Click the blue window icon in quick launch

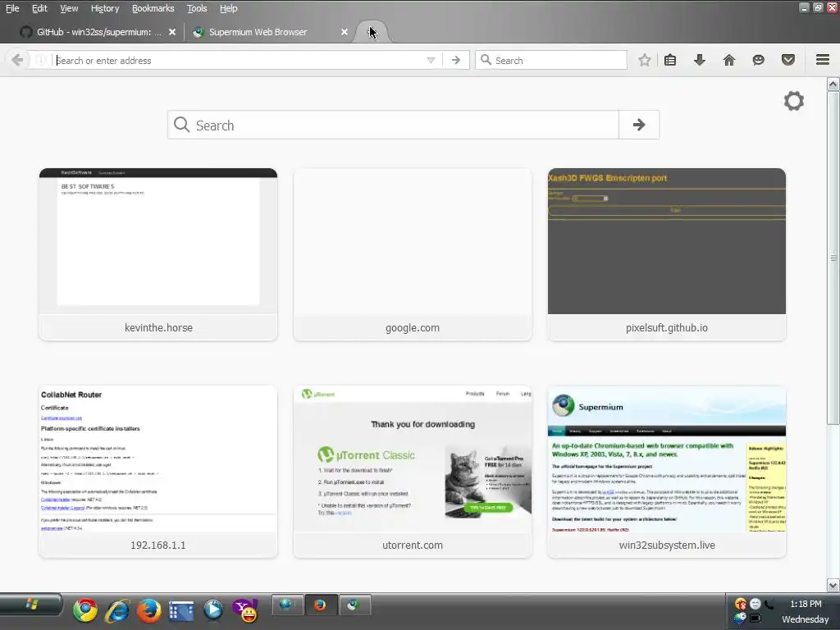(x=181, y=610)
